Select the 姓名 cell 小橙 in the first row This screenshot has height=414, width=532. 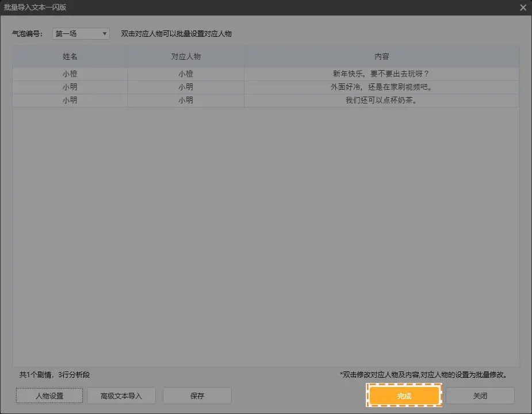70,74
